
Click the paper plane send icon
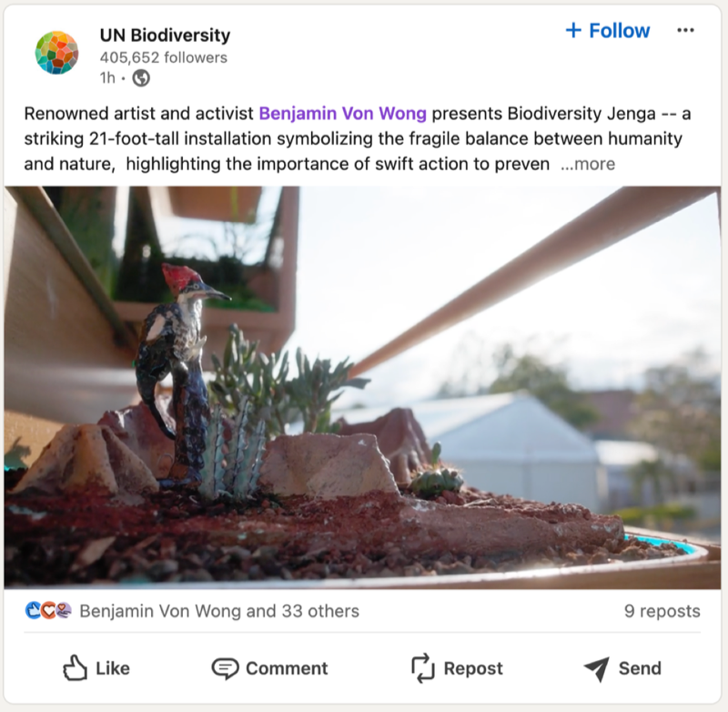tap(596, 669)
